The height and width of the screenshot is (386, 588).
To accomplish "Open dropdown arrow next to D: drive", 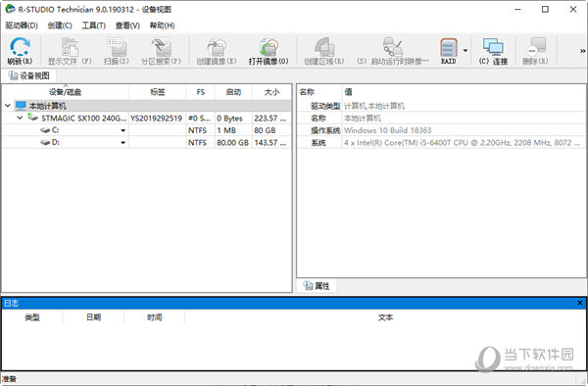I will point(123,143).
